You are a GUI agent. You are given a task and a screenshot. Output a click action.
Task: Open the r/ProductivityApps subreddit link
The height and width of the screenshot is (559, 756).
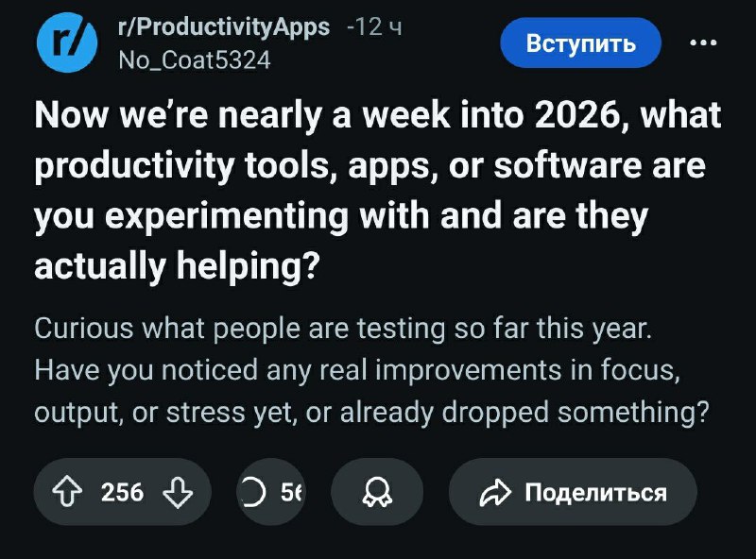click(223, 26)
